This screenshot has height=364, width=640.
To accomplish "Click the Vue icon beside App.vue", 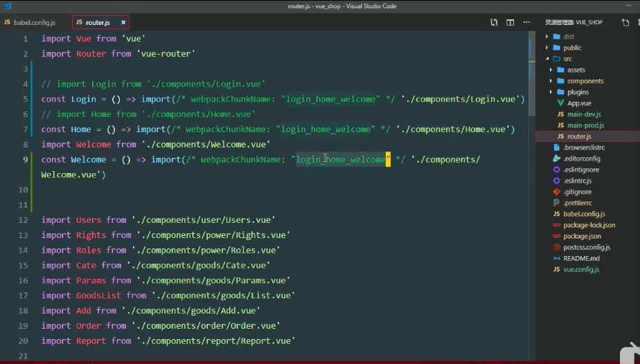I will click(560, 103).
